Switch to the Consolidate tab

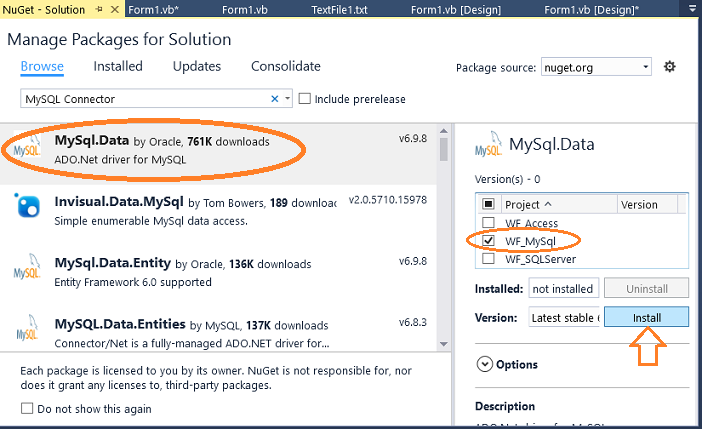(x=286, y=66)
